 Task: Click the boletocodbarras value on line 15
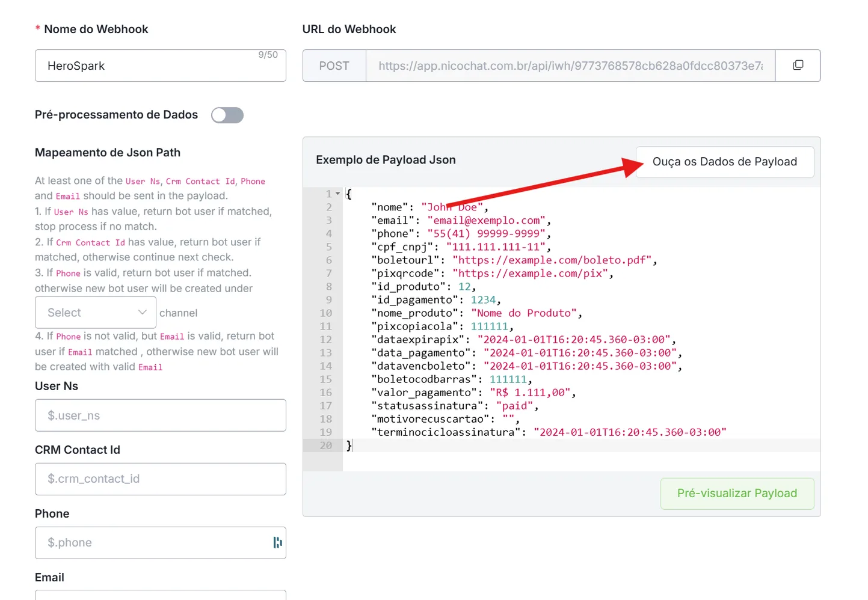(x=508, y=379)
